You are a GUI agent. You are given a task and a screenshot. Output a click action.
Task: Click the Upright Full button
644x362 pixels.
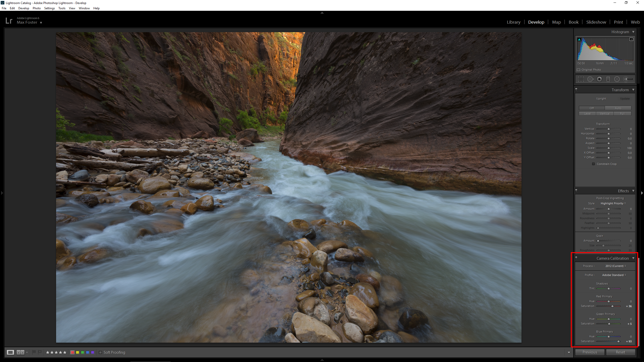click(x=622, y=114)
